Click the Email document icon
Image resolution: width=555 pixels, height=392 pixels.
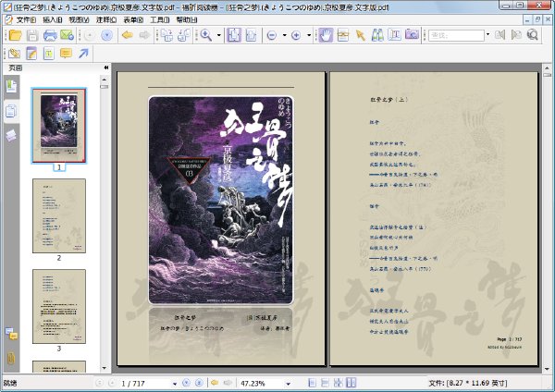[67, 35]
